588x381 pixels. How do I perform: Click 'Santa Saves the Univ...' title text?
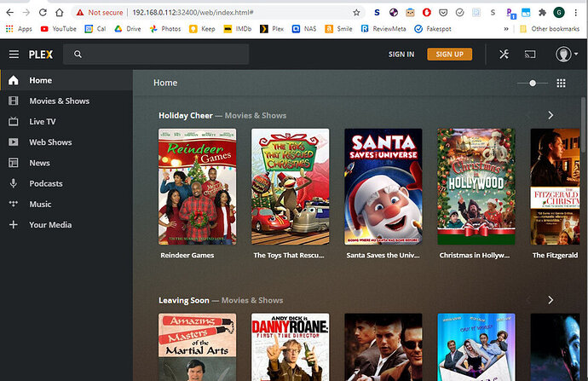coord(383,256)
